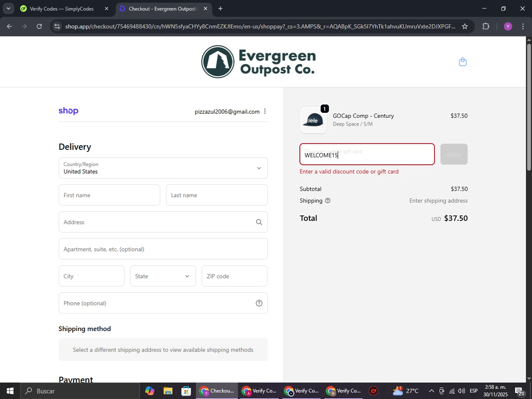Click the discount code field containing WELCOME15
532x399 pixels.
[x=367, y=154]
